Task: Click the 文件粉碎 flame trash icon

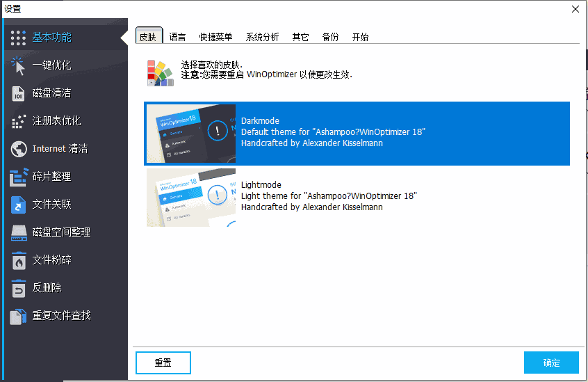Action: click(x=19, y=261)
